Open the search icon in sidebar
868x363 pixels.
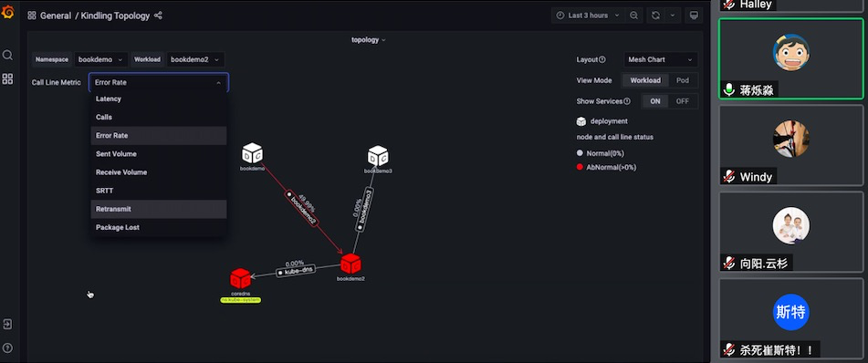[7, 55]
